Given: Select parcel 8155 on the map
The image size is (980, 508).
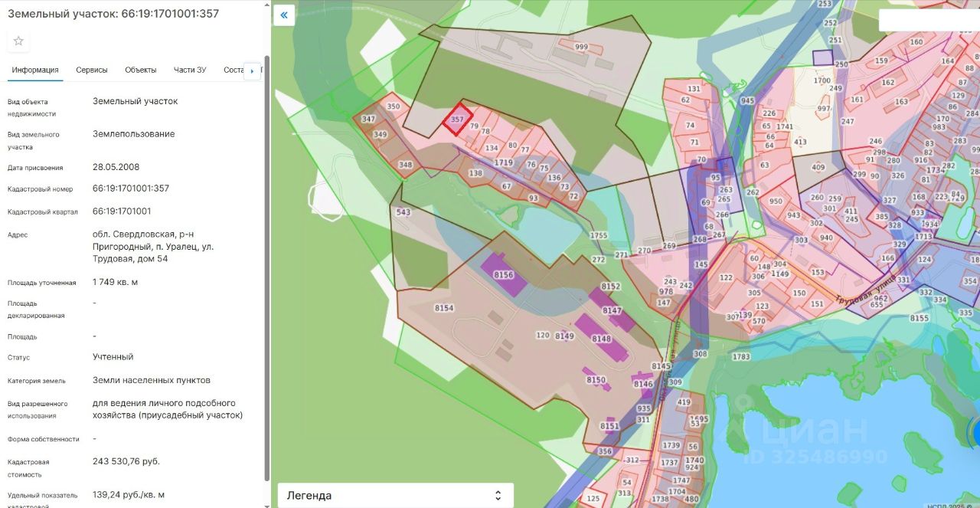Looking at the screenshot, I should coord(919,318).
